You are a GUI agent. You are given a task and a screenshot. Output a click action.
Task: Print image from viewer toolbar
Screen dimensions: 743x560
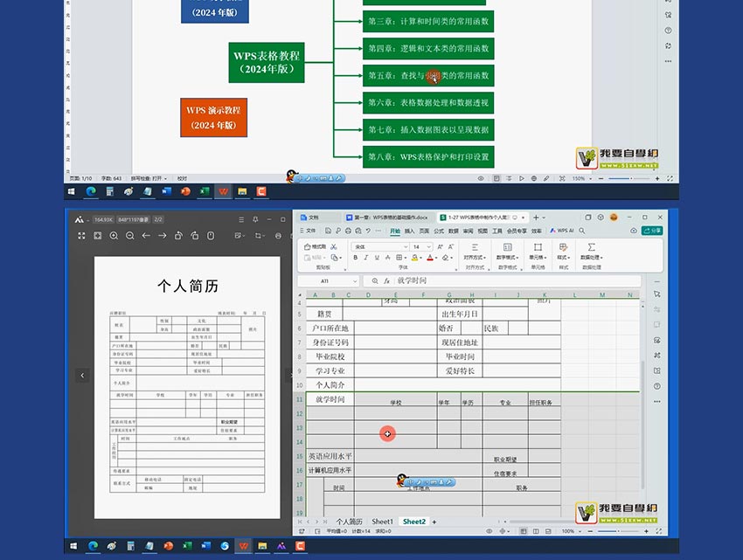click(x=278, y=236)
